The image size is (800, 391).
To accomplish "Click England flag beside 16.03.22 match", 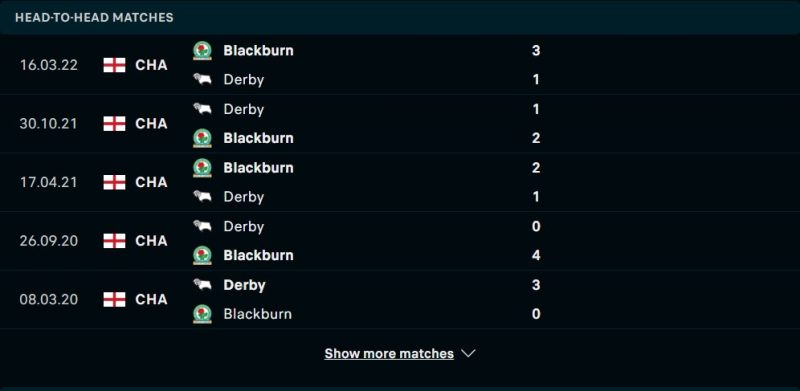I will tap(114, 65).
